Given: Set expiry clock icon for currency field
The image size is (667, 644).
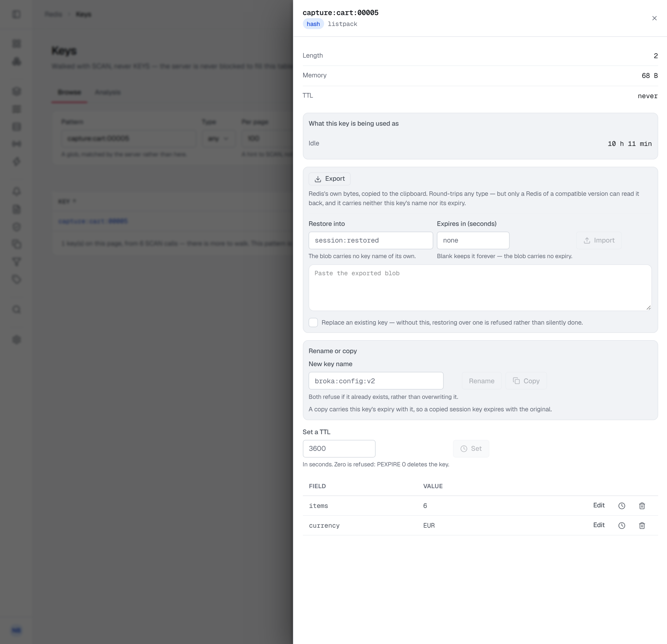Looking at the screenshot, I should (622, 526).
